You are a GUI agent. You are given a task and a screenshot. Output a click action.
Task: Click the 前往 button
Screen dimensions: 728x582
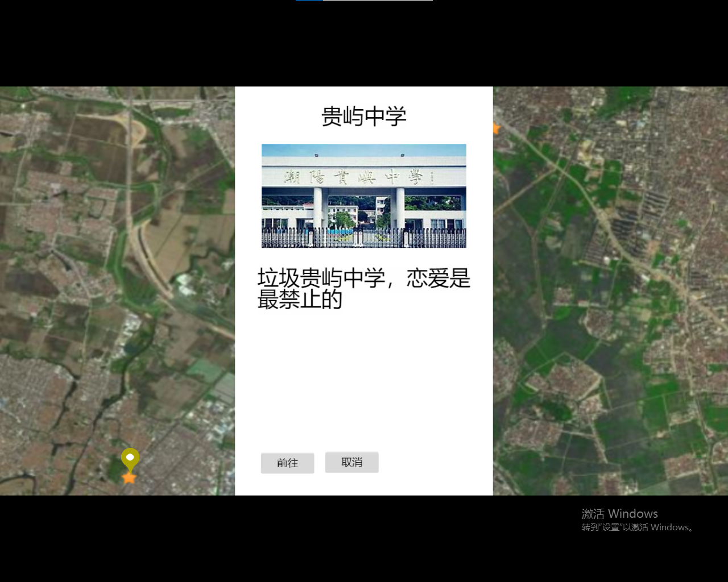tap(287, 463)
